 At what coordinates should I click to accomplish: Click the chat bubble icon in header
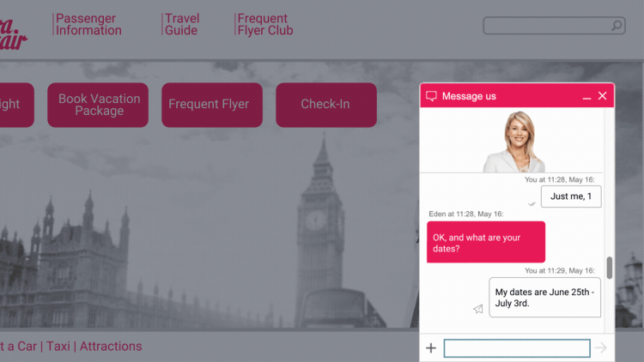coord(431,96)
